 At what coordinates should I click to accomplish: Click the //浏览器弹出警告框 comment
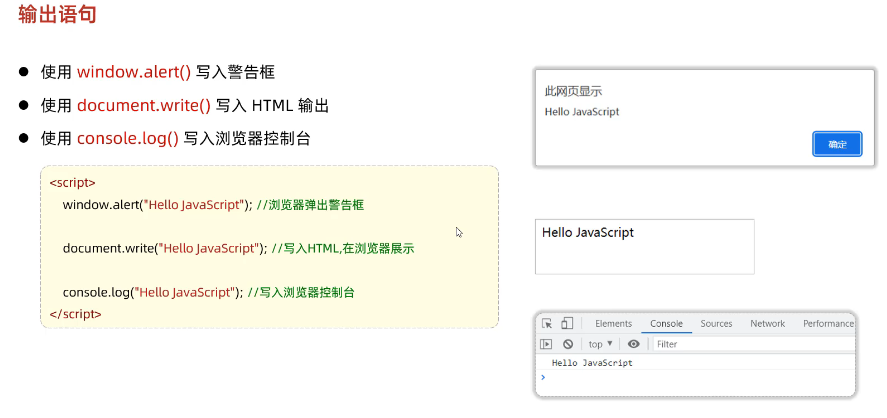(x=310, y=205)
